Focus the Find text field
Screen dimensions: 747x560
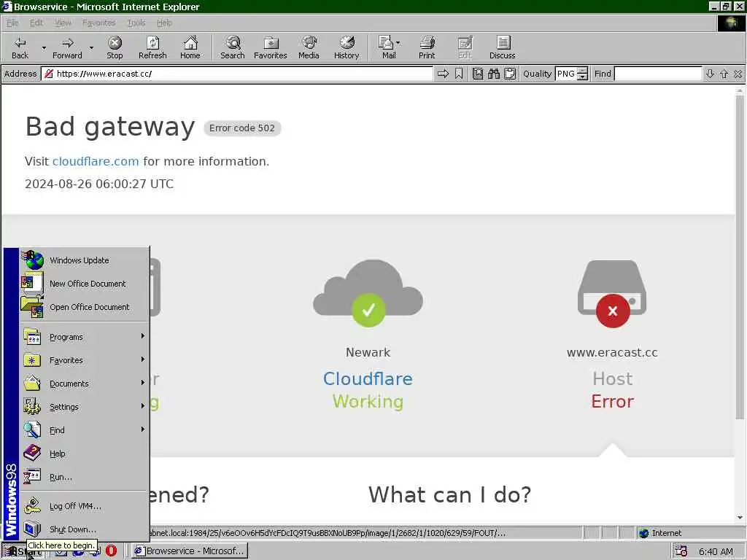click(x=658, y=74)
